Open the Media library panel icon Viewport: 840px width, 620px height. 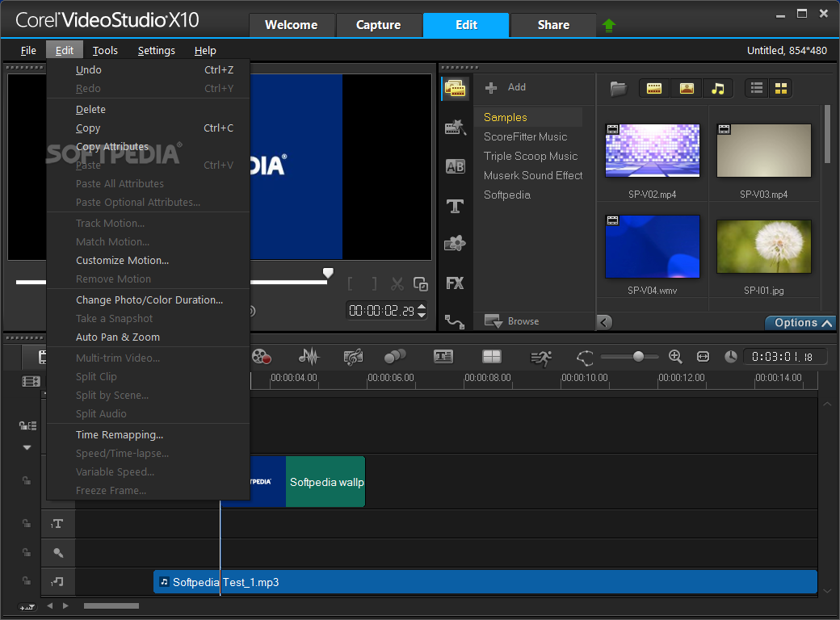pyautogui.click(x=455, y=88)
